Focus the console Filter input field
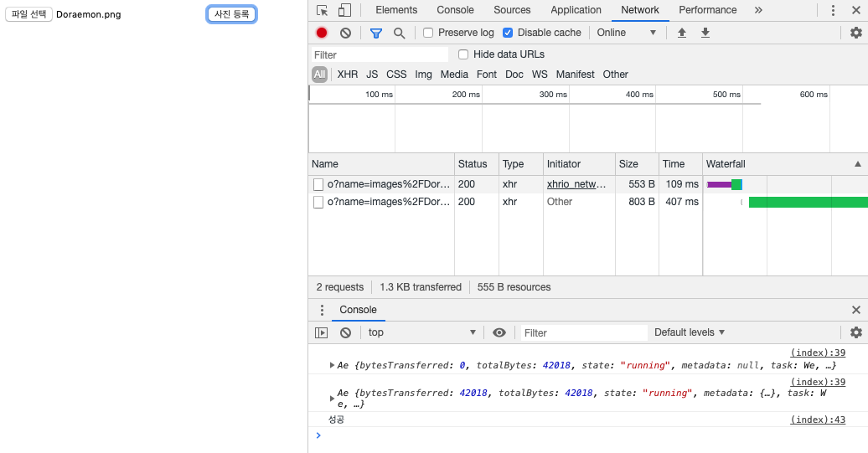Image resolution: width=868 pixels, height=453 pixels. coord(583,333)
